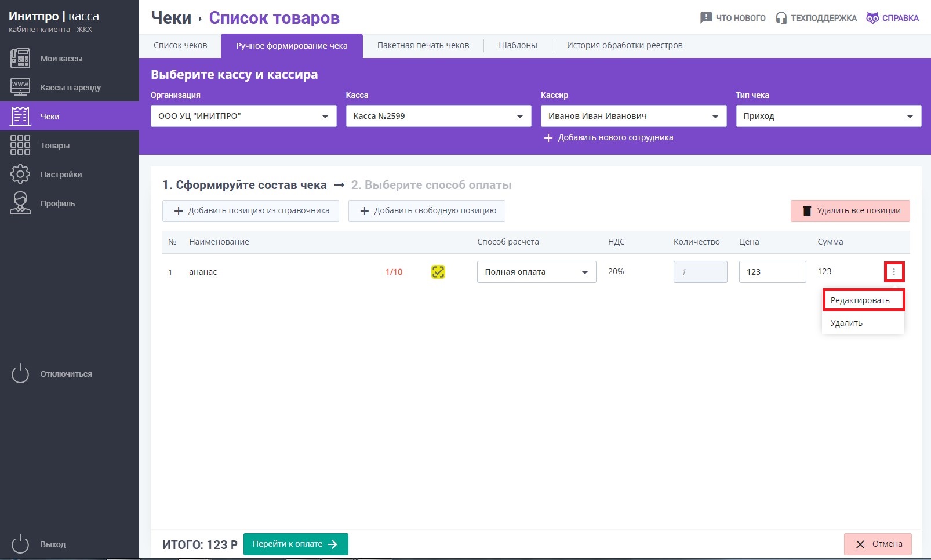This screenshot has width=931, height=560.
Task: Open the Справка owl help link
Action: tap(893, 18)
